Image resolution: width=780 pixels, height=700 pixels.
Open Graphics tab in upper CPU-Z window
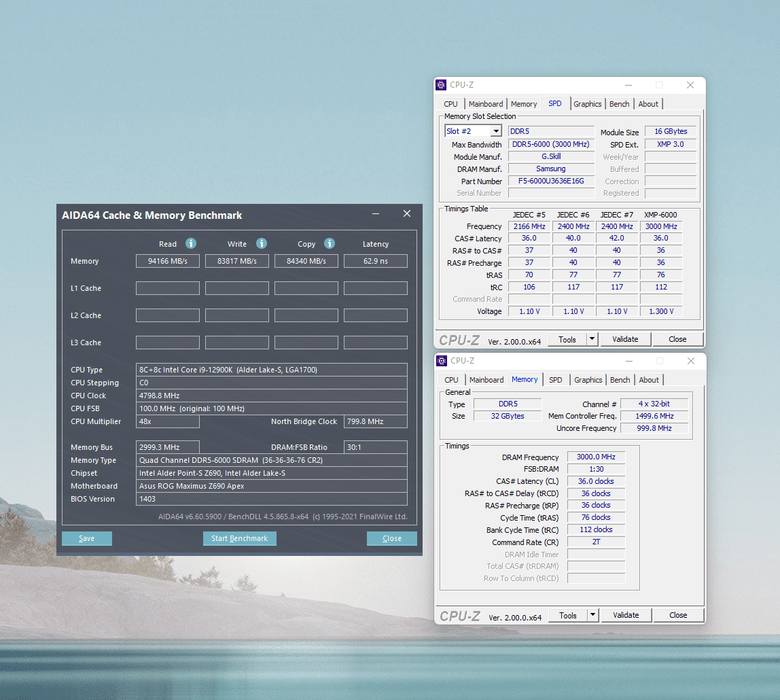pyautogui.click(x=588, y=104)
